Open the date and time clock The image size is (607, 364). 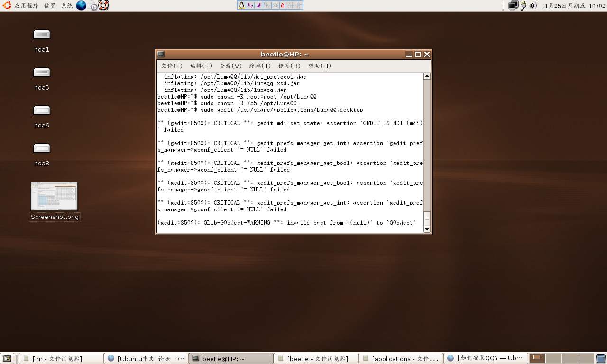573,6
